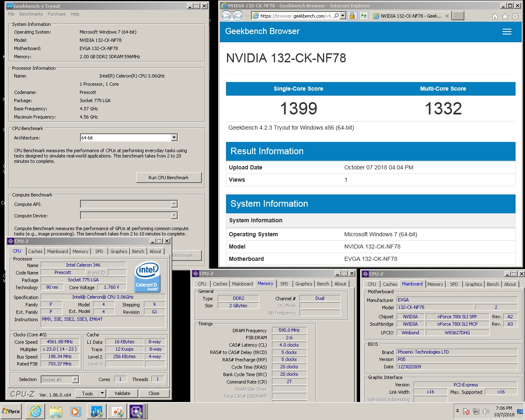Open the Internet Explorer Tools gear
The width and height of the screenshot is (525, 420).
515,16
